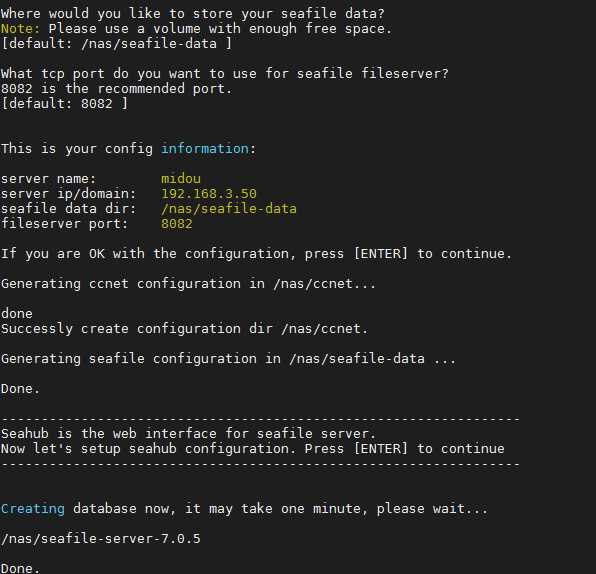
Task: Click the 'server name:' label
Action: click(49, 179)
